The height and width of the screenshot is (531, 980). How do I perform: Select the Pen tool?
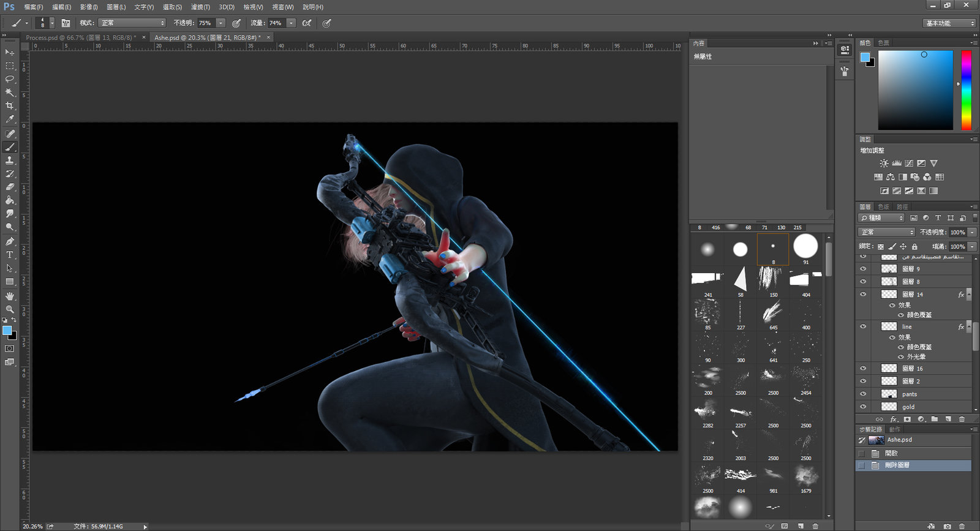pyautogui.click(x=10, y=241)
